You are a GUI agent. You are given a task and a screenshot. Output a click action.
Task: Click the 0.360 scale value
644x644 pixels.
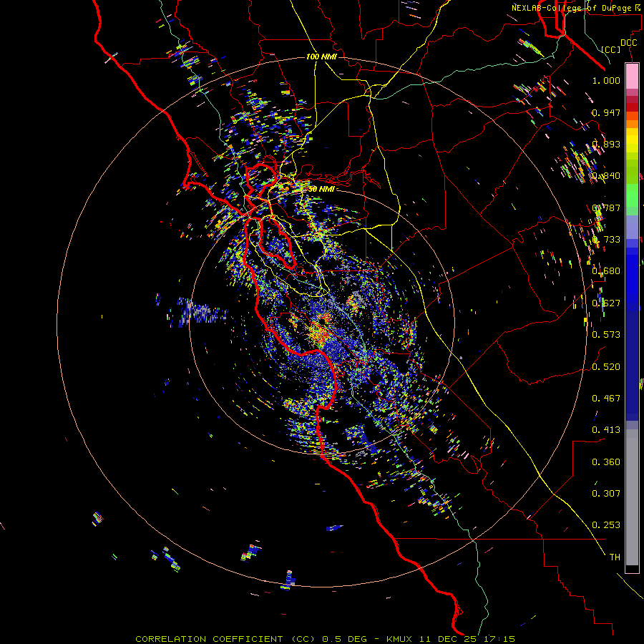pyautogui.click(x=606, y=462)
